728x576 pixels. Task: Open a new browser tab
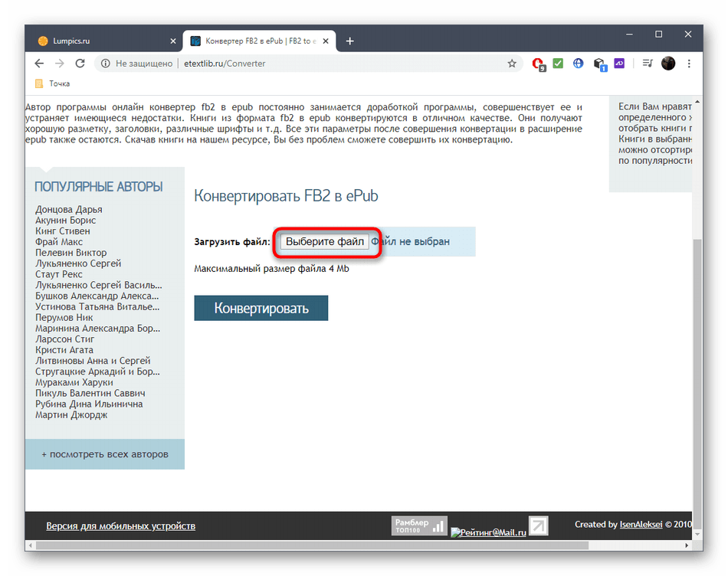[350, 41]
